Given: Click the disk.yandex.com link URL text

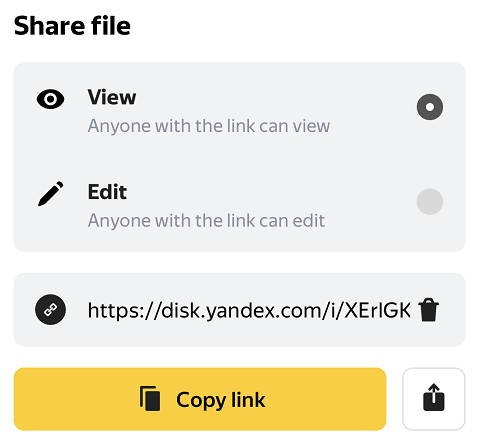Looking at the screenshot, I should (x=249, y=311).
